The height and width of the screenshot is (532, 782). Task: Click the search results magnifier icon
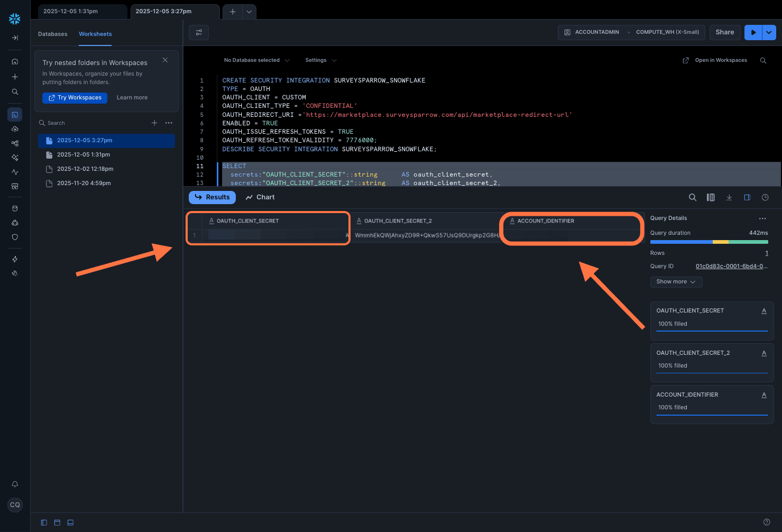tap(693, 197)
